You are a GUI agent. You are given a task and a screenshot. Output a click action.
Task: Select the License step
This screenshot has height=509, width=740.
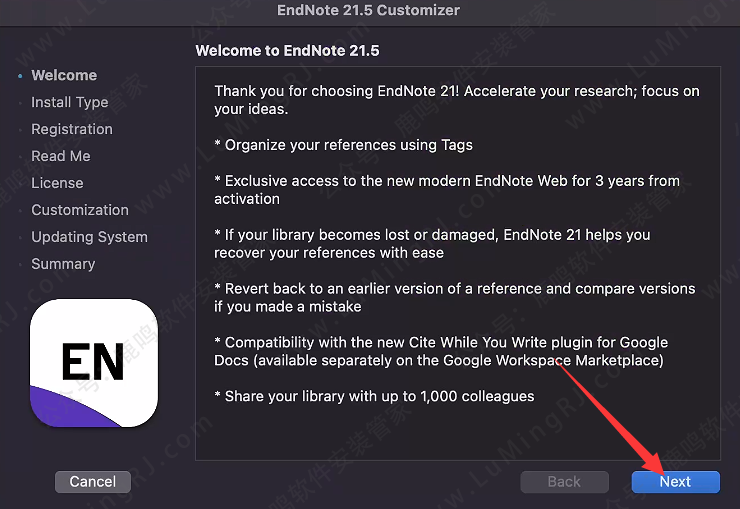point(57,183)
